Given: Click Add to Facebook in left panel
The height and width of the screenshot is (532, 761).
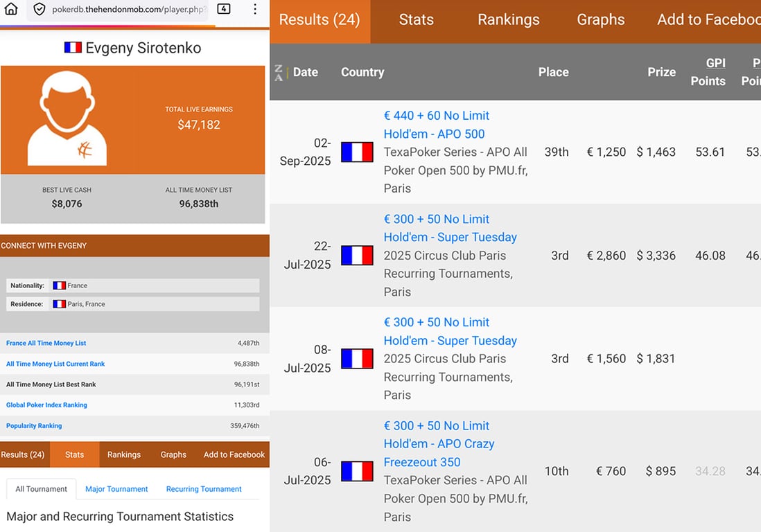Looking at the screenshot, I should click(234, 454).
